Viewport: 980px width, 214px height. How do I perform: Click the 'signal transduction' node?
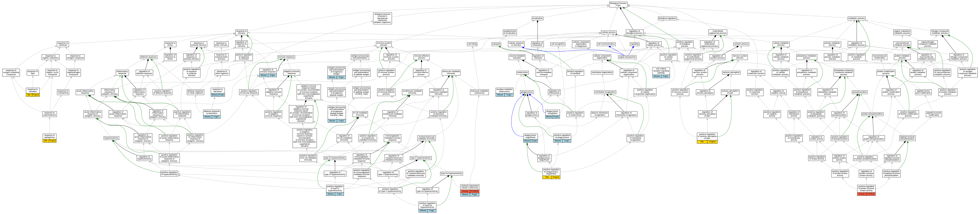pyautogui.click(x=627, y=57)
